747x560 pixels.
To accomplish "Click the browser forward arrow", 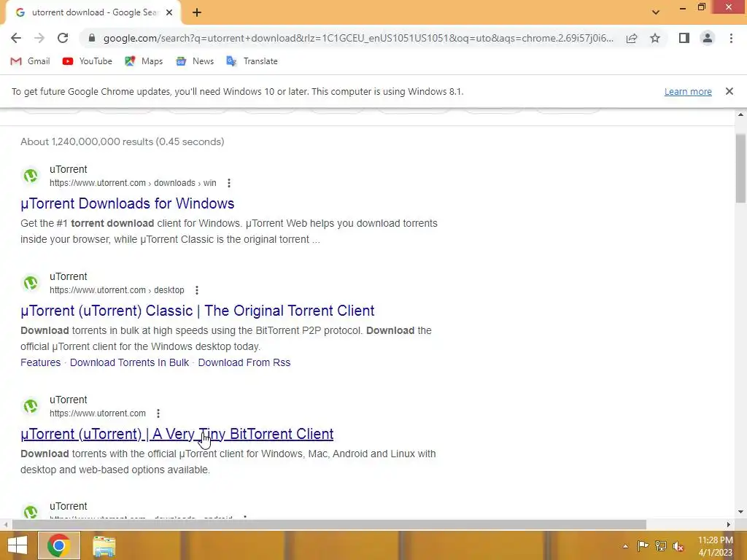I will pos(39,38).
